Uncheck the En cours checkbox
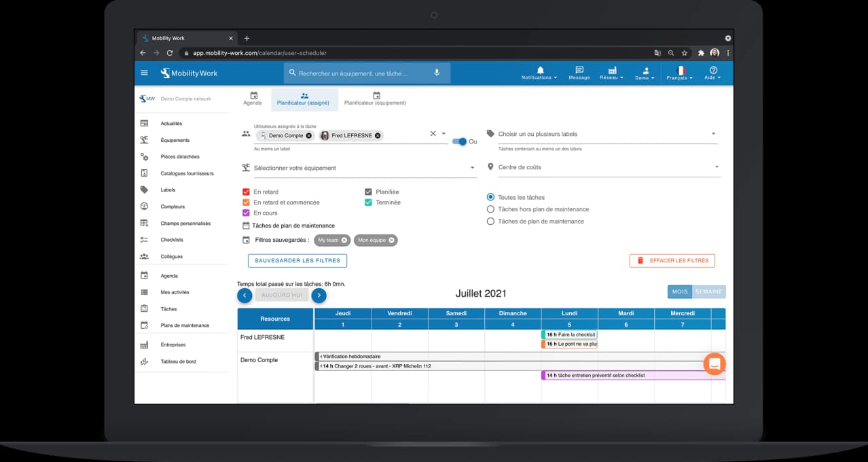Viewport: 868px width, 462px height. click(x=247, y=213)
